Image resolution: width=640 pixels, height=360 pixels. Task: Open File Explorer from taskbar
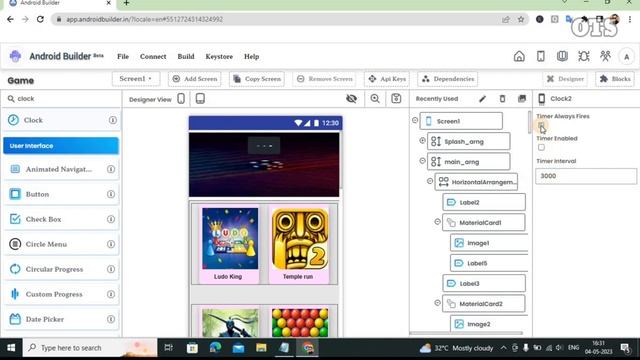point(261,348)
